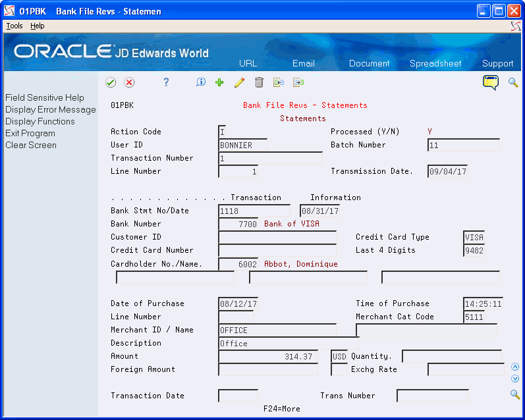Click the Email link in the banner
The width and height of the screenshot is (525, 420).
[x=304, y=63]
